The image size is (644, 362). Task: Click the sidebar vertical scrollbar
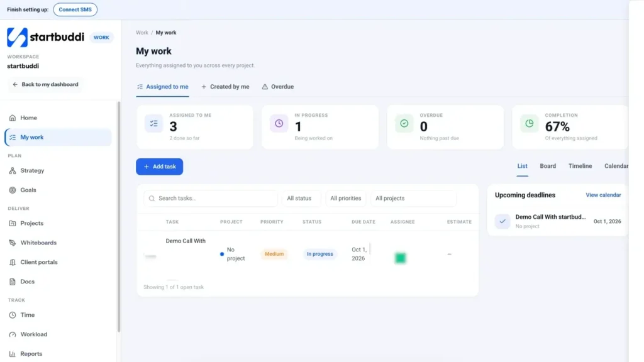119,216
